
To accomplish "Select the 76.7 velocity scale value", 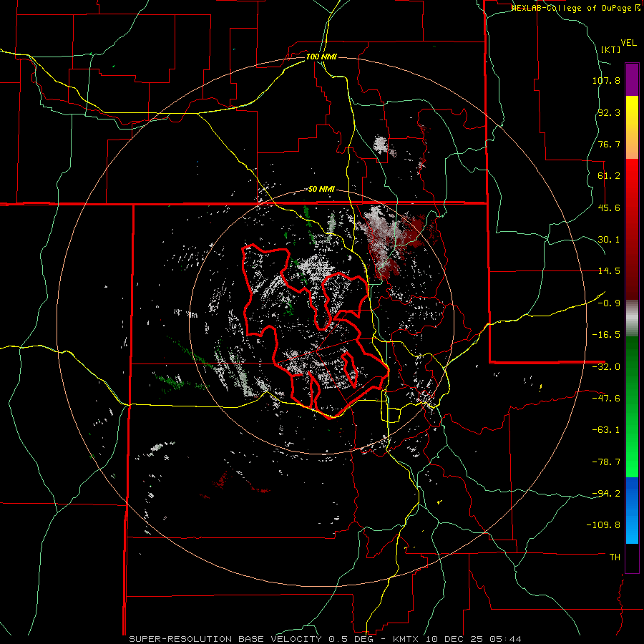I will pyautogui.click(x=609, y=144).
